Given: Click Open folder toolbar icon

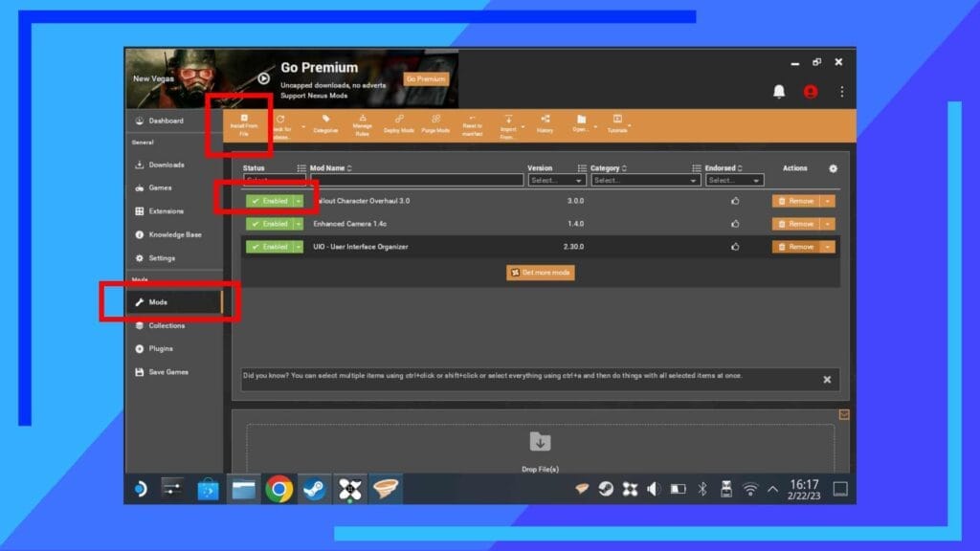Looking at the screenshot, I should pos(581,123).
